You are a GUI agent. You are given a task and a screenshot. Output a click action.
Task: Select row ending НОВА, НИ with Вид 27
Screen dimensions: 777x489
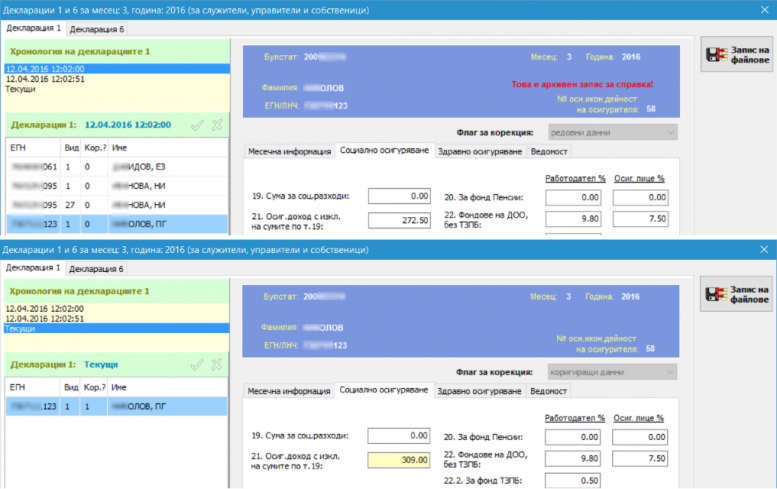click(x=117, y=205)
